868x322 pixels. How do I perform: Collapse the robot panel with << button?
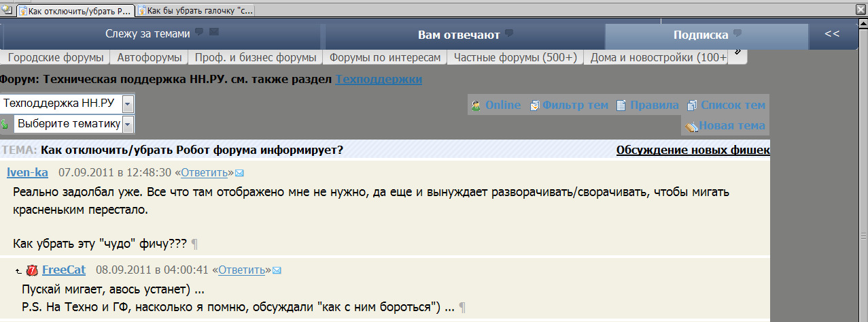coord(831,34)
